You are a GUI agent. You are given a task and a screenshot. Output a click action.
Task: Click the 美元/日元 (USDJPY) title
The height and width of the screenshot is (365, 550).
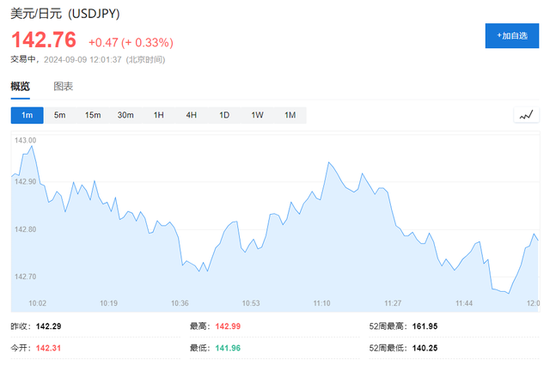[65, 14]
